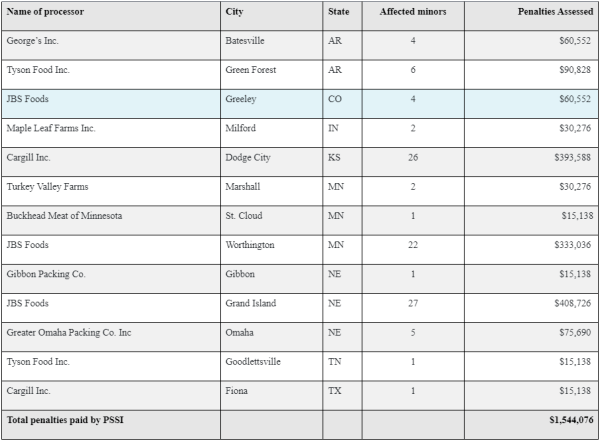The width and height of the screenshot is (600, 441).
Task: Click the "State" column header
Action: [x=338, y=12]
